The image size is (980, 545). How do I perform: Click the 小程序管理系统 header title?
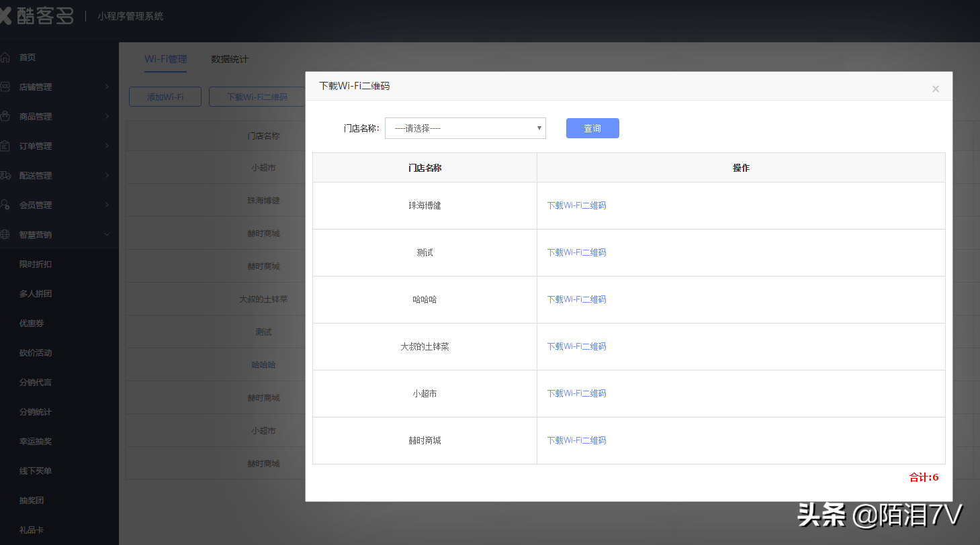point(130,16)
